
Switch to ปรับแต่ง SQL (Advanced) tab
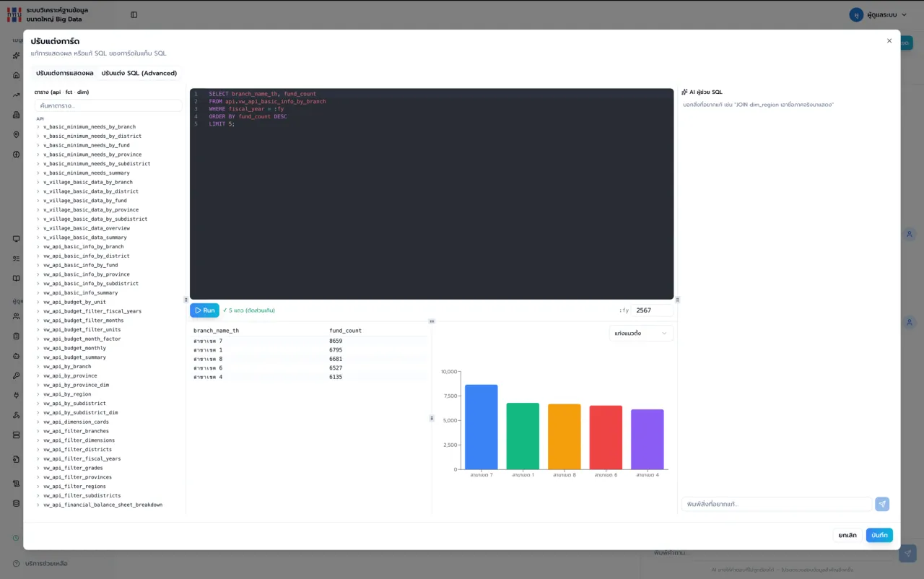(x=139, y=73)
